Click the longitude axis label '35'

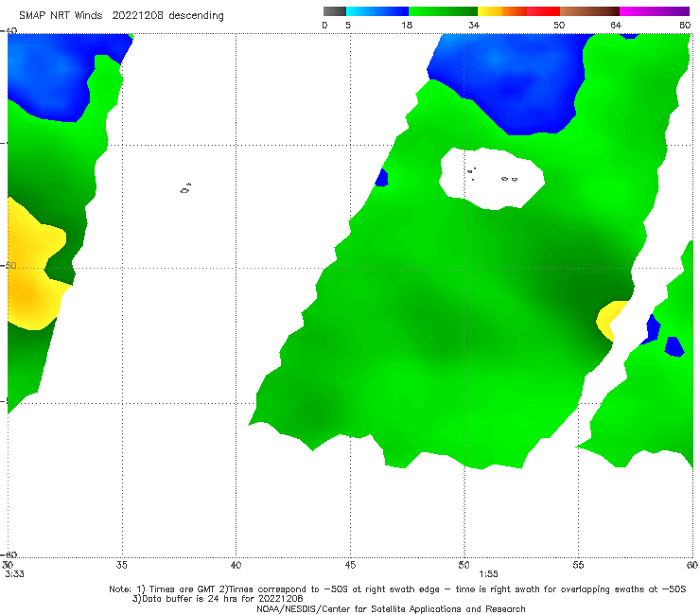coord(121,565)
